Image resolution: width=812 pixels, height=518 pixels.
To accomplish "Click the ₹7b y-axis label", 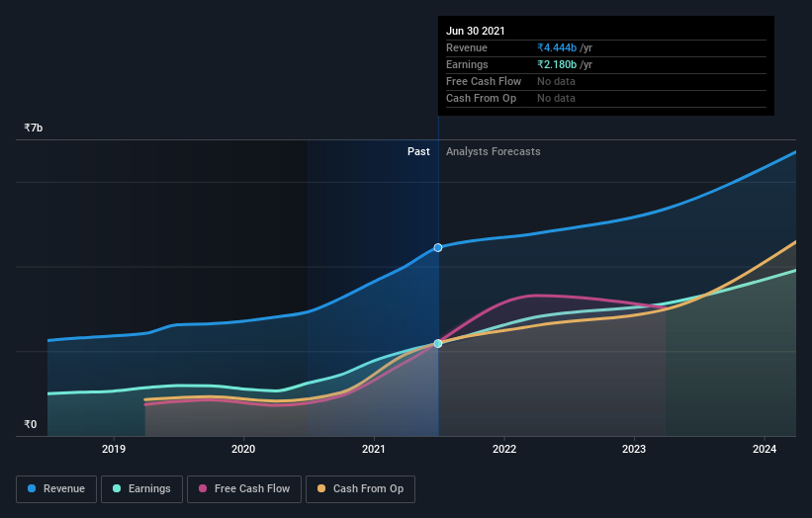I will [34, 128].
